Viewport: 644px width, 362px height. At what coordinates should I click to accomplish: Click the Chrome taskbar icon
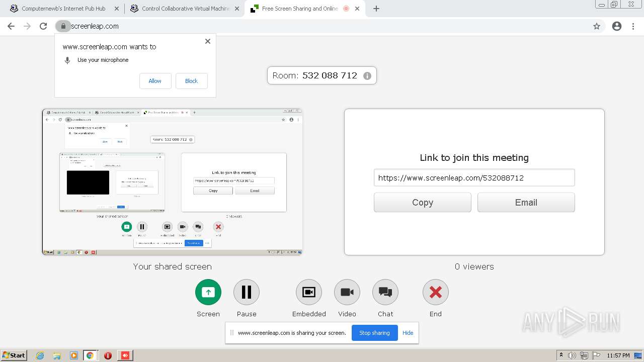90,355
